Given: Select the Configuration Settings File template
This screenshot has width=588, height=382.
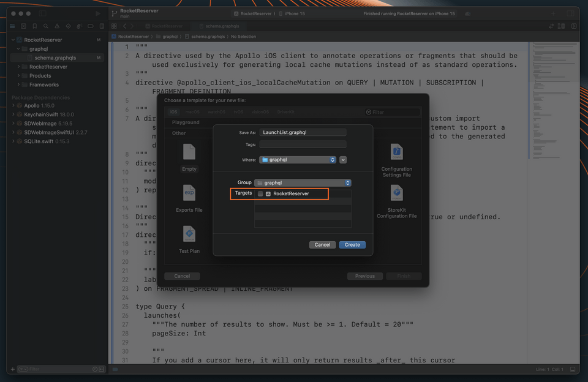Looking at the screenshot, I should click(396, 160).
